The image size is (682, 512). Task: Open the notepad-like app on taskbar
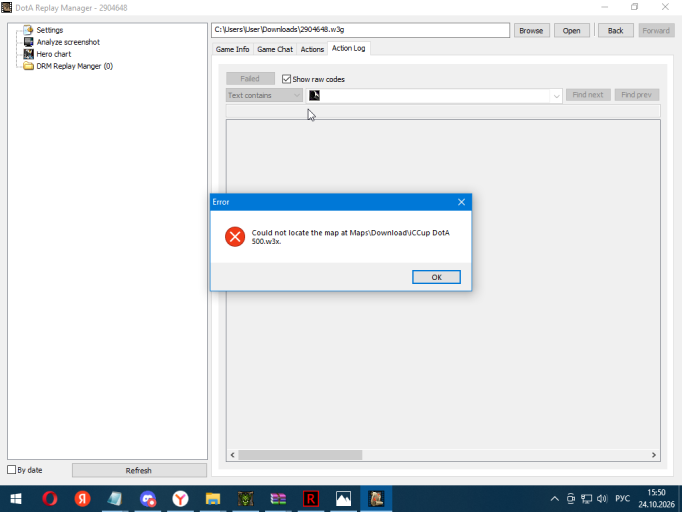115,499
